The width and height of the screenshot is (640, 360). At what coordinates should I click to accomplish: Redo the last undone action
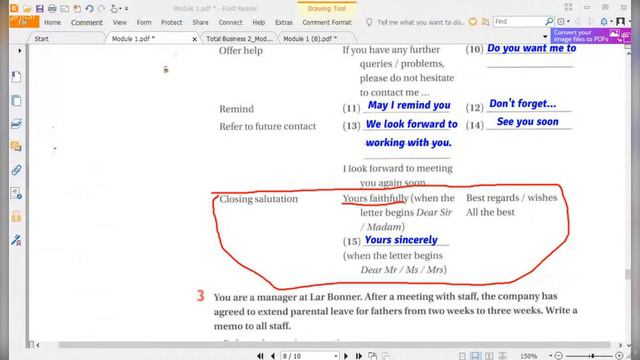click(x=101, y=8)
